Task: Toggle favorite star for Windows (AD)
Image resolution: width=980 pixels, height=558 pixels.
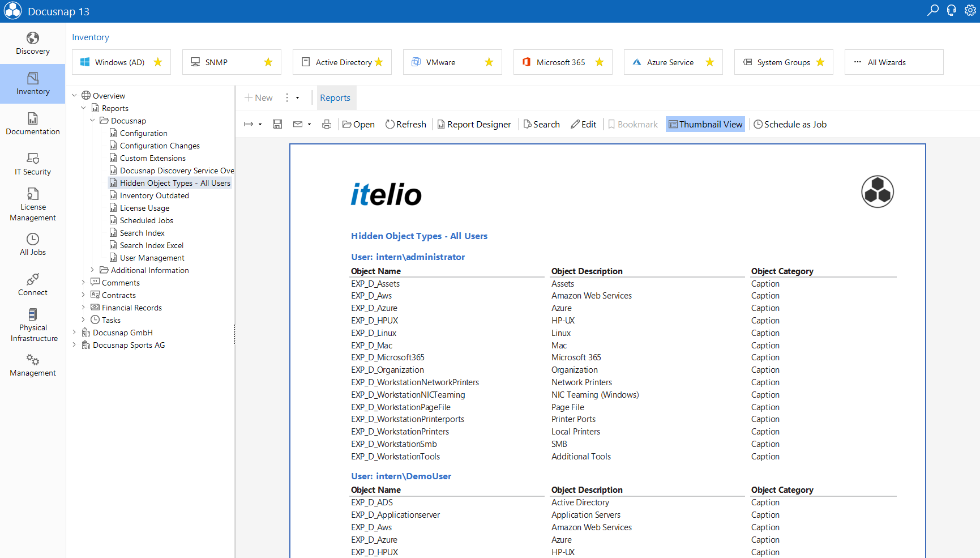Action: (x=158, y=62)
